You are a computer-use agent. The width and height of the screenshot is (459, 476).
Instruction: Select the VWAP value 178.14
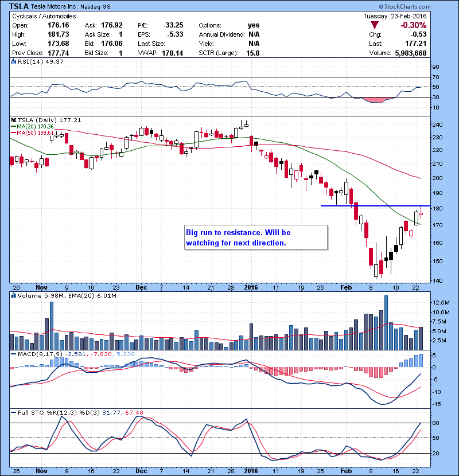pyautogui.click(x=173, y=53)
